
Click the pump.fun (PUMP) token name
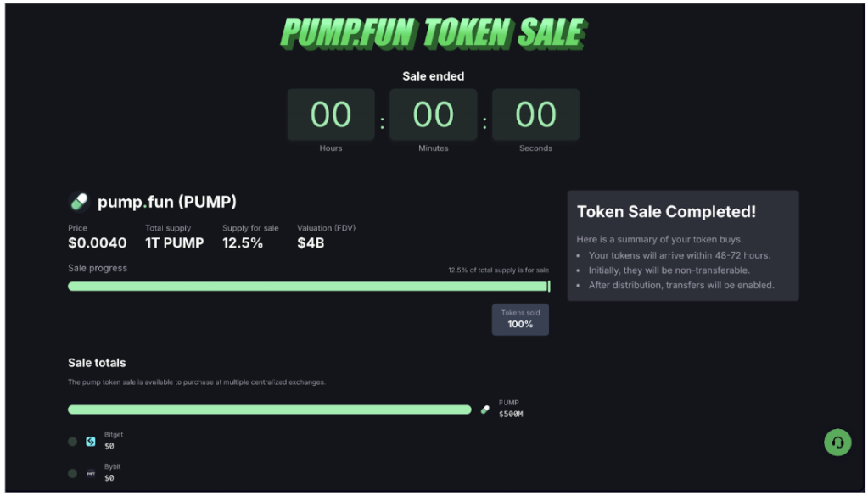click(x=167, y=202)
